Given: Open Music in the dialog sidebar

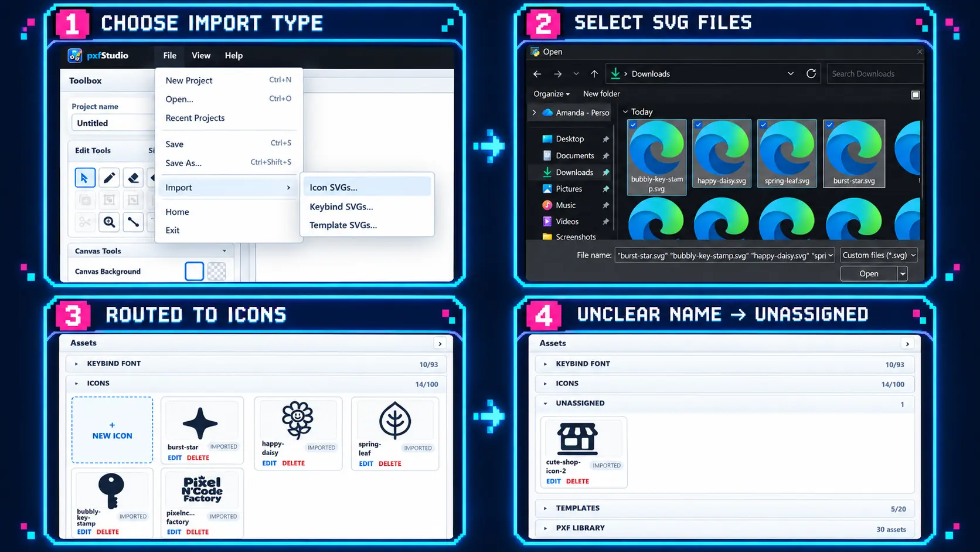Looking at the screenshot, I should tap(566, 205).
